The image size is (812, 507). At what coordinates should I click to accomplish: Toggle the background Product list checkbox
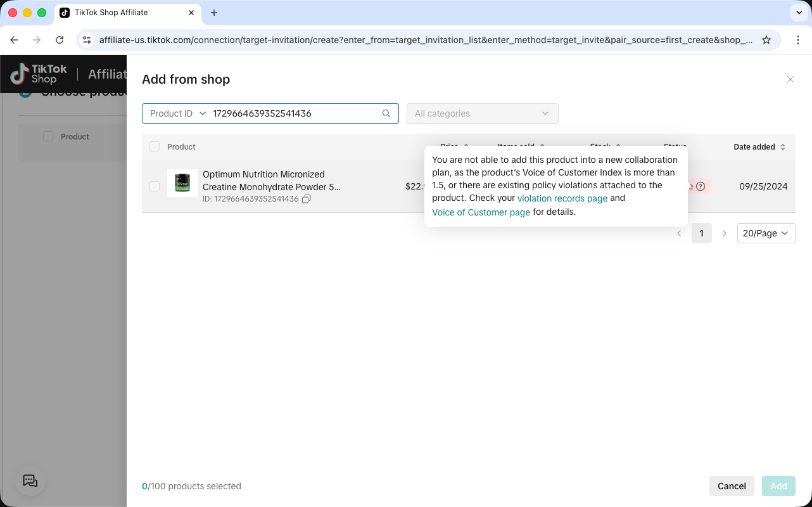pos(48,136)
